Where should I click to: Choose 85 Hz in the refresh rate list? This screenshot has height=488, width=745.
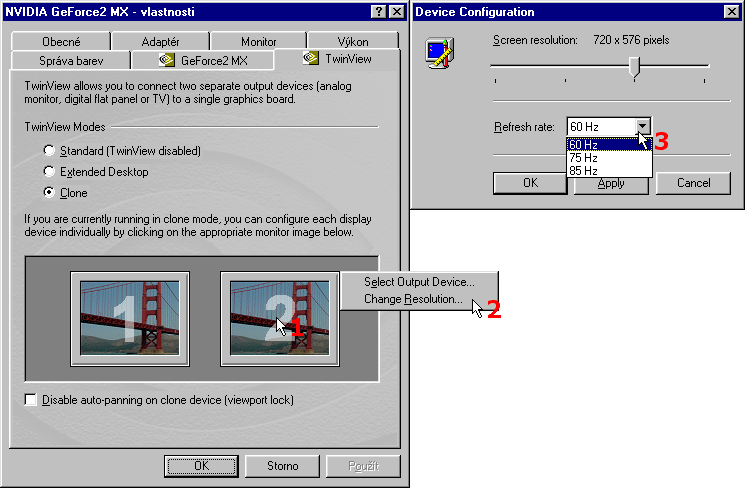pos(609,170)
